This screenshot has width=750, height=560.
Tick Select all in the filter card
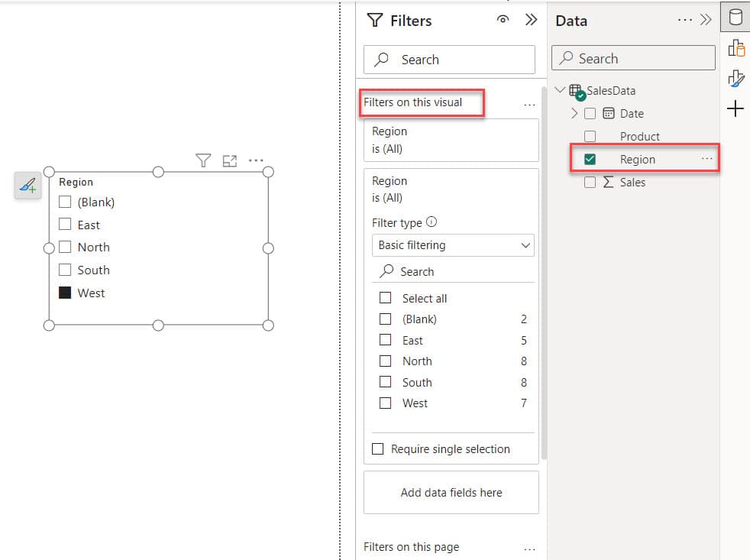pos(385,298)
